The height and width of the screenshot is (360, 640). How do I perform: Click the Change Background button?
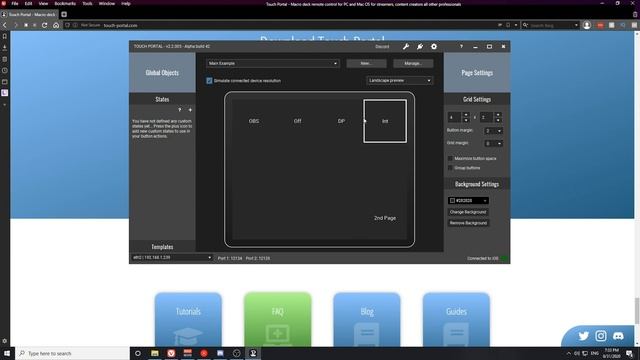(x=468, y=212)
